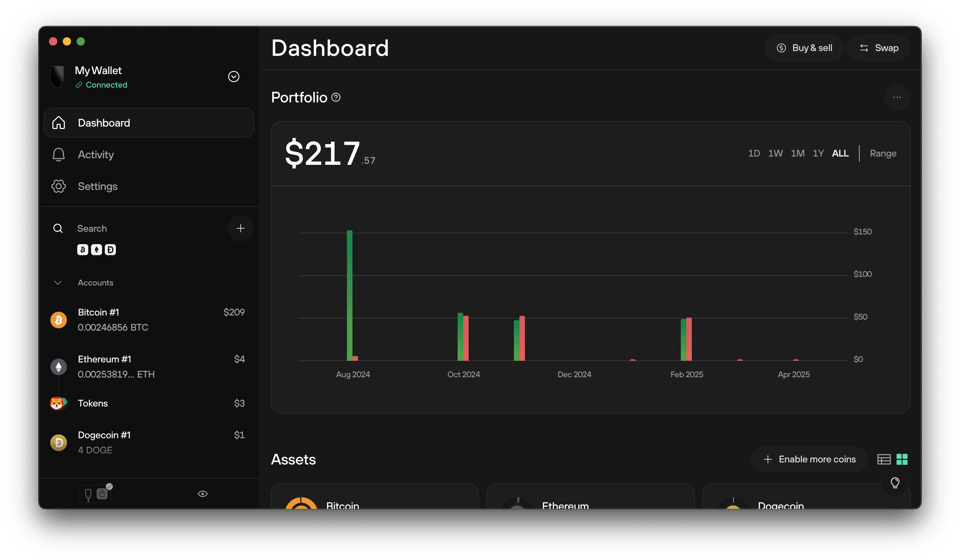The image size is (960, 560).
Task: Click the Assets heading
Action: click(x=293, y=459)
